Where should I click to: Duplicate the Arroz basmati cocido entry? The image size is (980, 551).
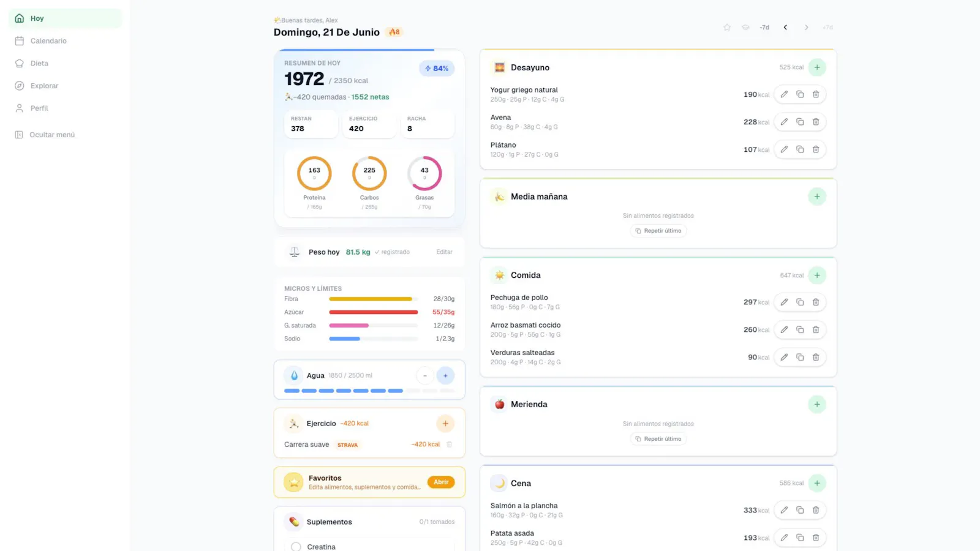[800, 330]
